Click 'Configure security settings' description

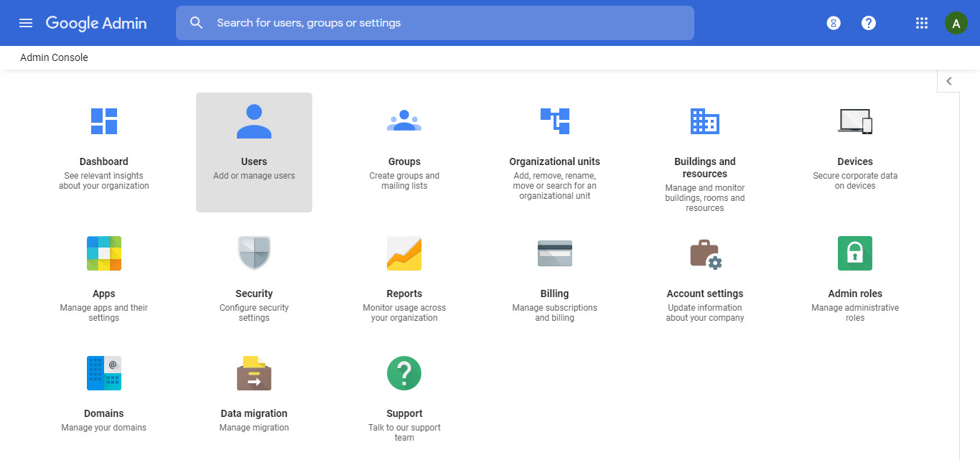pos(254,313)
